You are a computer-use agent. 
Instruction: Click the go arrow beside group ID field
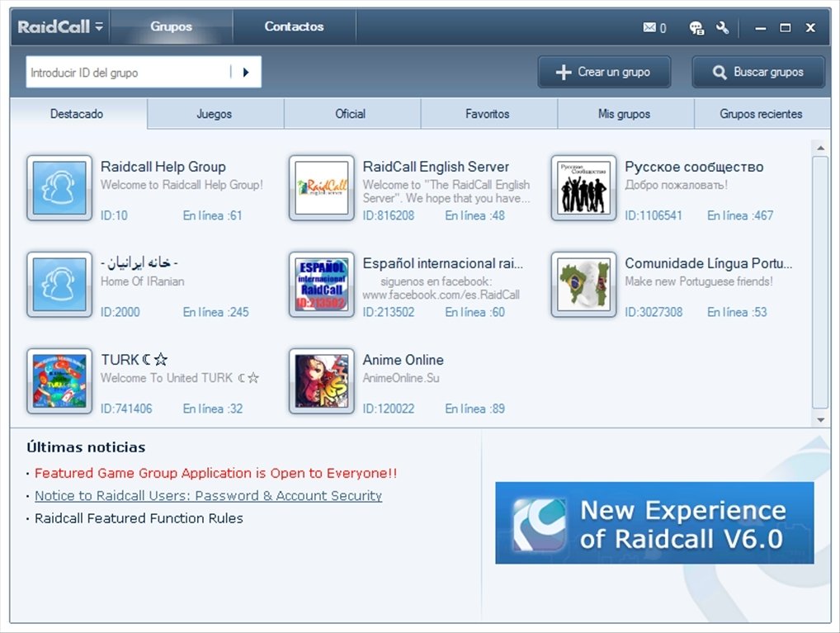tap(246, 72)
